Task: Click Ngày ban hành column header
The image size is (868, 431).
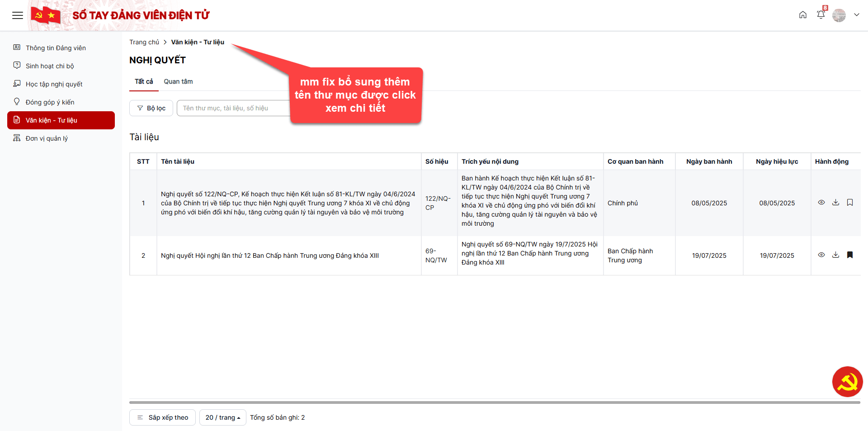Action: click(709, 161)
